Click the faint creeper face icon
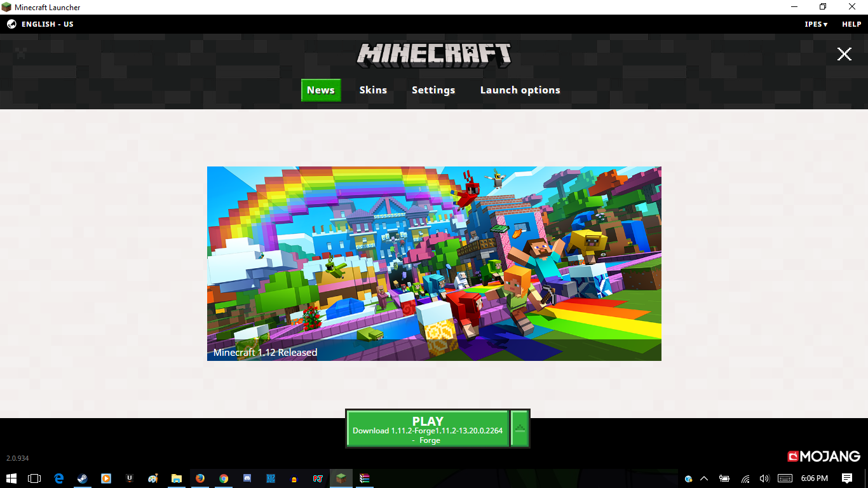 (x=21, y=54)
